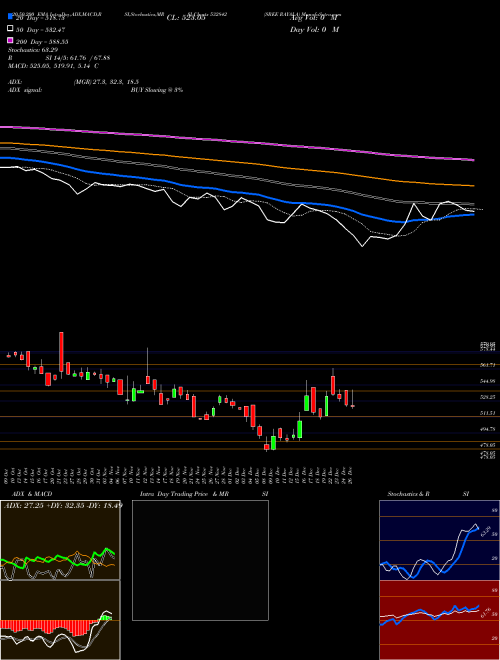This screenshot has height=660, width=500.
Task: Click the 'Intra Day Trading Price & MR' title
Action: (184, 494)
